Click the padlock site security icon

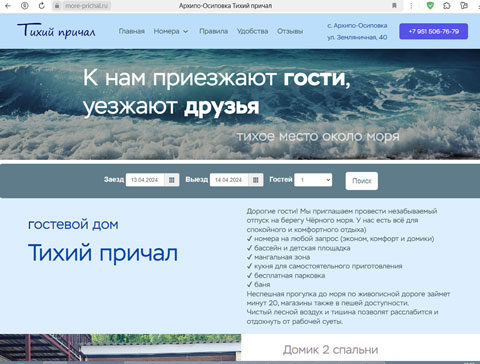(x=57, y=6)
